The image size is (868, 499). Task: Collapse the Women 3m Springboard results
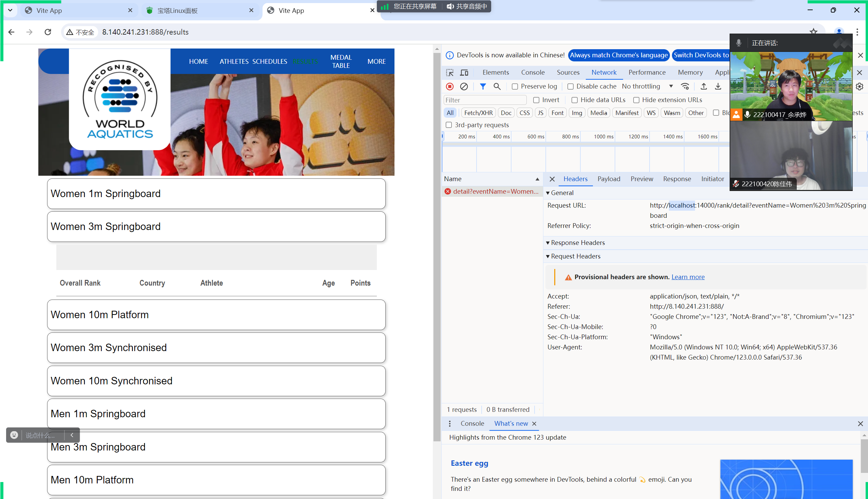click(x=216, y=227)
